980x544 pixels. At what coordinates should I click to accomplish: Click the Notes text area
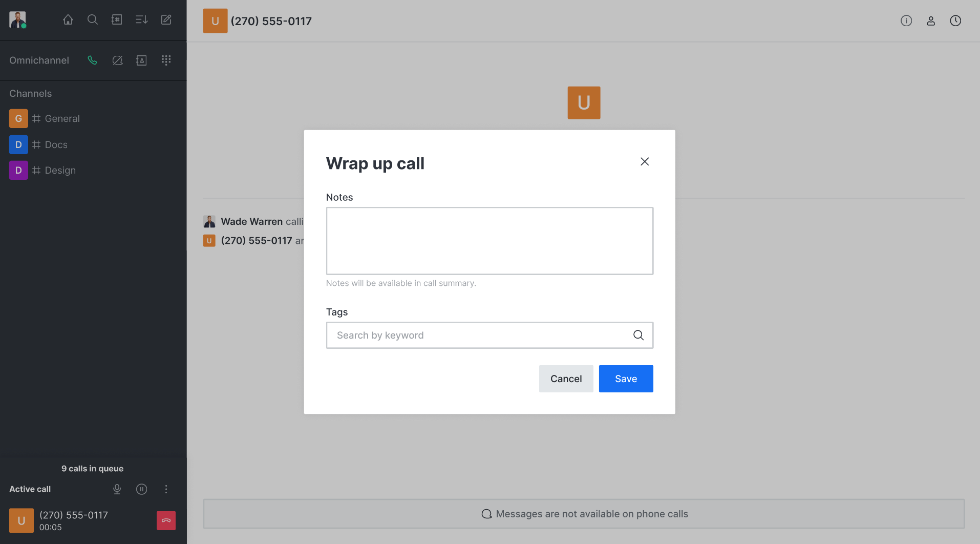(x=489, y=241)
